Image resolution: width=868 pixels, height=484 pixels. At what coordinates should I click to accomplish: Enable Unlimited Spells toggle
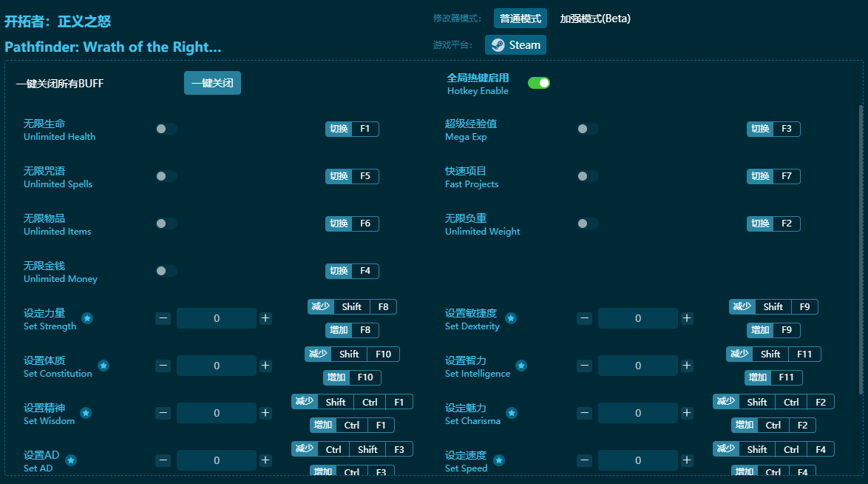click(x=166, y=176)
